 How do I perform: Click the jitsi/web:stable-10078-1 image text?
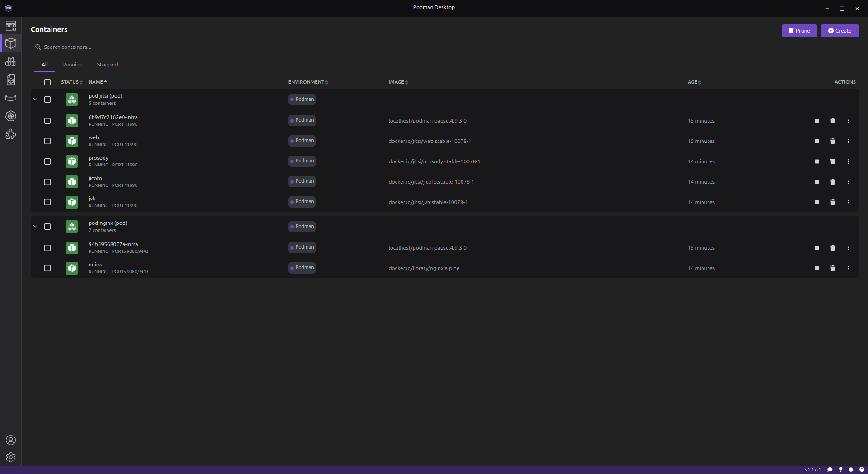coord(429,141)
